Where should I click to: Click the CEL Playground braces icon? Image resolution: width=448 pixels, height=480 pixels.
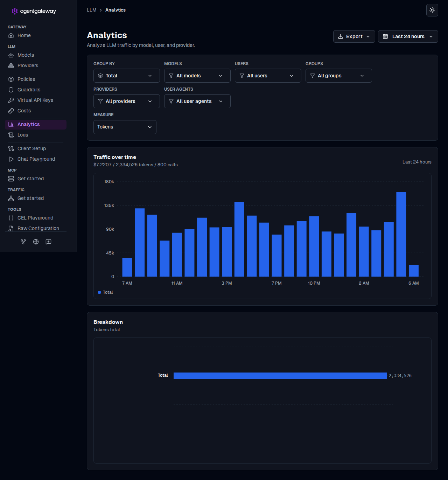tap(11, 218)
